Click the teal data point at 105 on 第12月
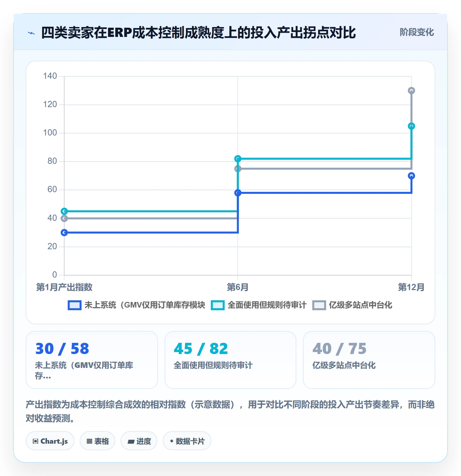461x476 pixels. point(411,126)
